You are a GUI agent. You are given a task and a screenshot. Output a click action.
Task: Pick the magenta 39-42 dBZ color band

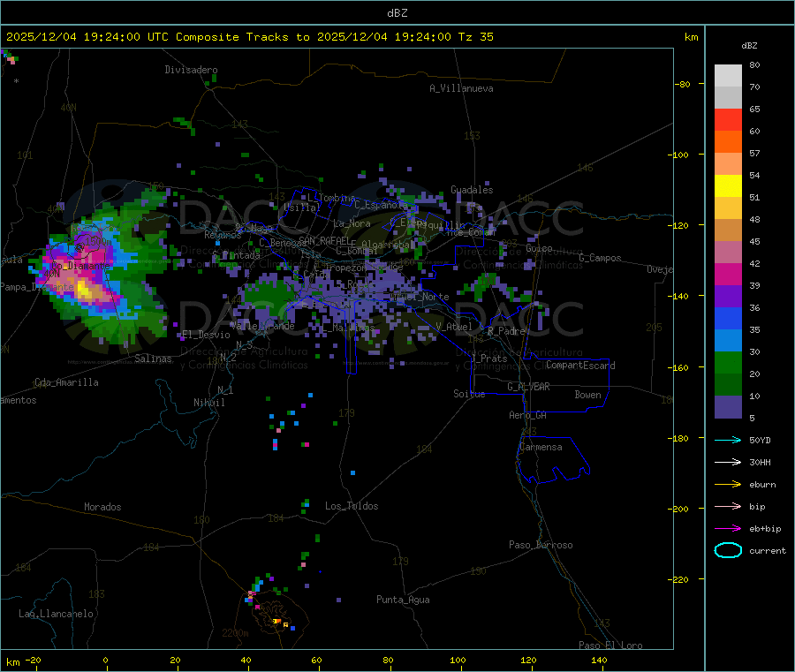tap(728, 274)
